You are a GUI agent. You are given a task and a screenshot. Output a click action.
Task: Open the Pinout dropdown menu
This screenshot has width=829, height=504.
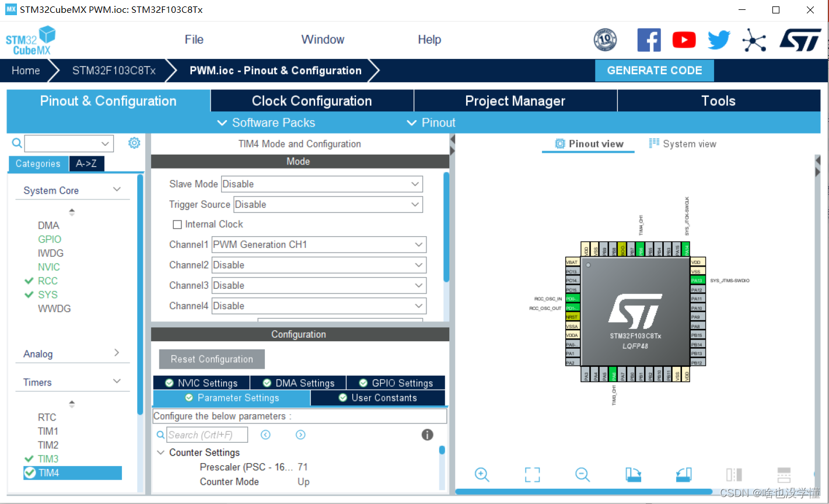click(x=431, y=123)
